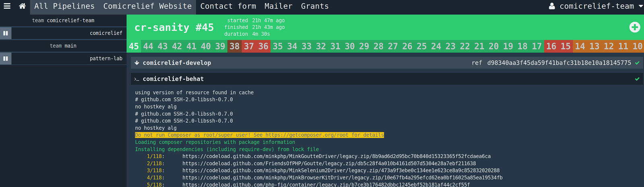Click log line 1/118 MinkGoutteDriver URL
This screenshot has height=187, width=644.
click(x=336, y=156)
